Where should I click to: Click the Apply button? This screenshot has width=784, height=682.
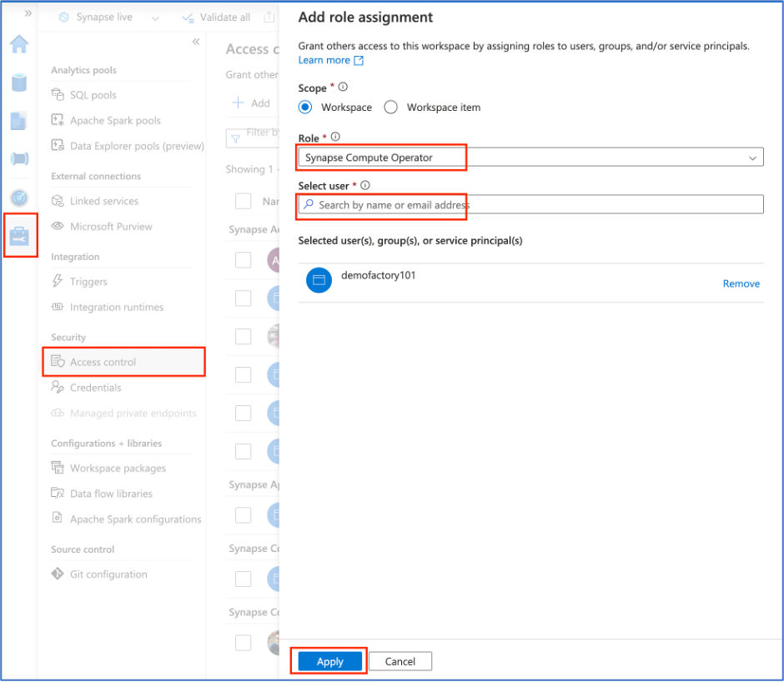coord(330,661)
